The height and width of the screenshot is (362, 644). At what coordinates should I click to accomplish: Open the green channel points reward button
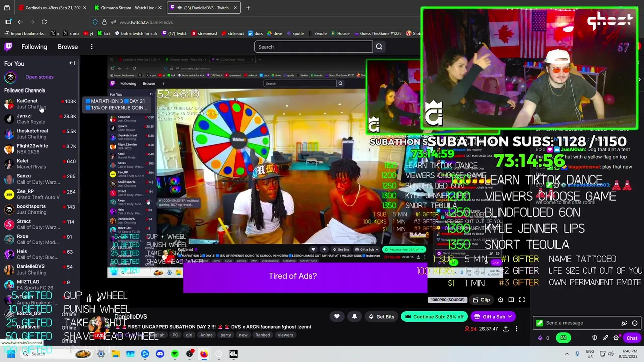pyautogui.click(x=563, y=338)
